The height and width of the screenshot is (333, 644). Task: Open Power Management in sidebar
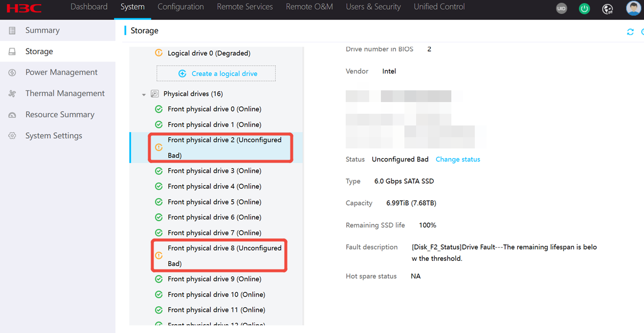coord(61,72)
